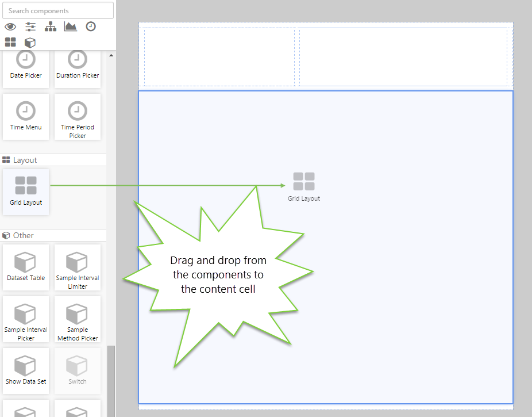This screenshot has width=532, height=417.
Task: Click the disabled Switch component
Action: click(x=78, y=371)
